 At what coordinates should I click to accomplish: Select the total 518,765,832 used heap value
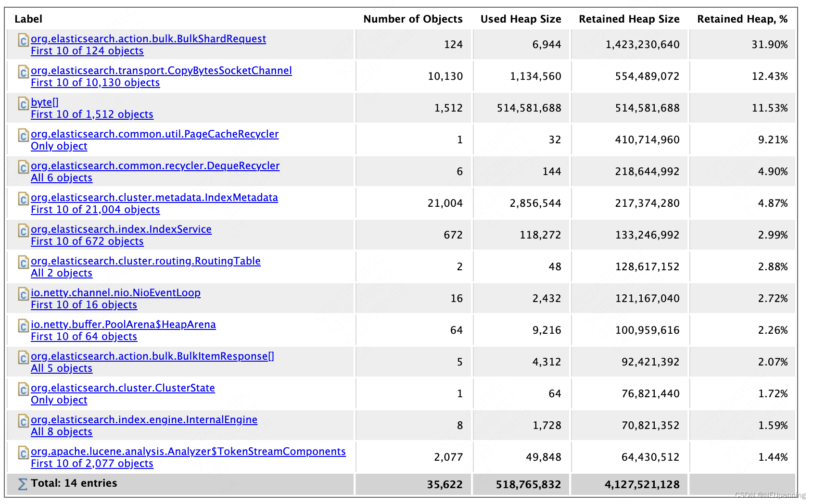[529, 485]
